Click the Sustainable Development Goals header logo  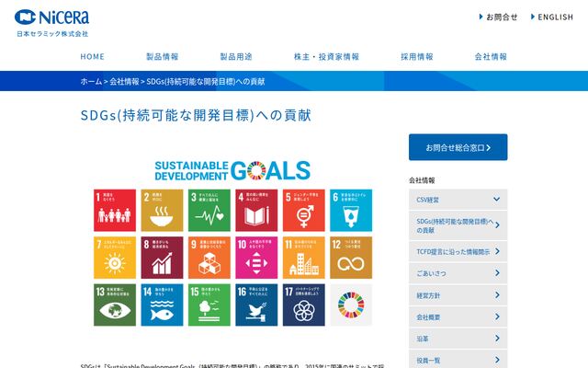click(x=232, y=171)
